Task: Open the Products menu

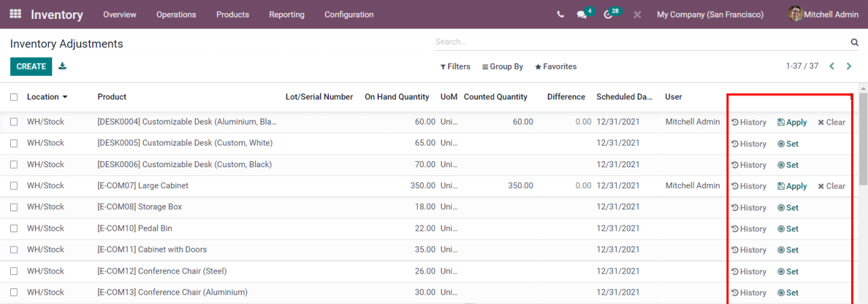Action: [x=233, y=14]
